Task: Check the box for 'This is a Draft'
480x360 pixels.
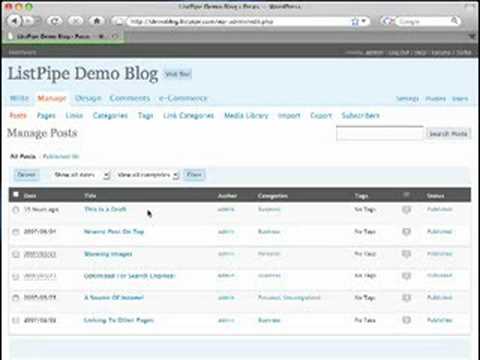Action: tap(16, 210)
